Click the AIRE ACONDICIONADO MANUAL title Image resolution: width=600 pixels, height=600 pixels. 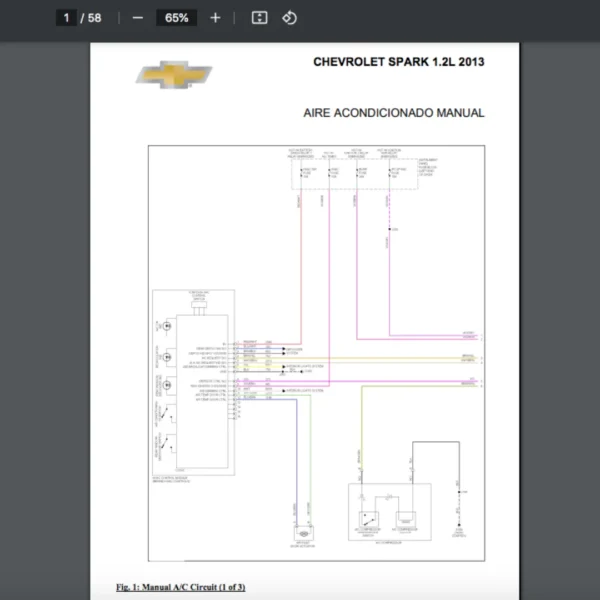tap(393, 113)
